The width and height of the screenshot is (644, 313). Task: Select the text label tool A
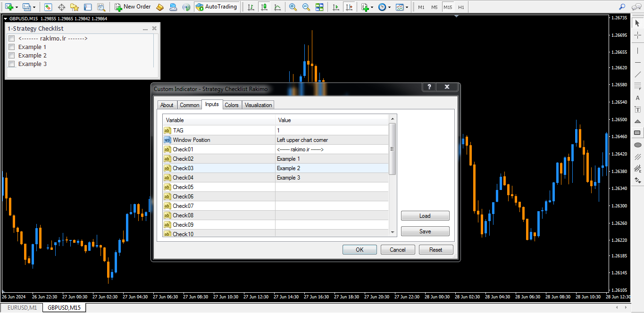[x=638, y=98]
